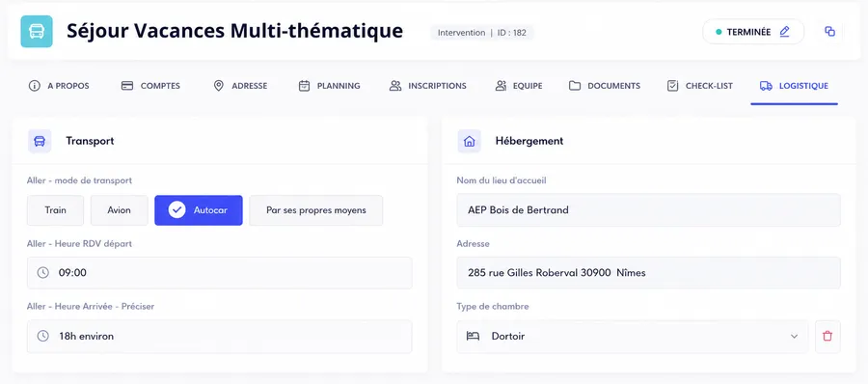Viewport: 868px width, 384px height.
Task: Click the calendar icon beside PLANNING
Action: (x=304, y=86)
